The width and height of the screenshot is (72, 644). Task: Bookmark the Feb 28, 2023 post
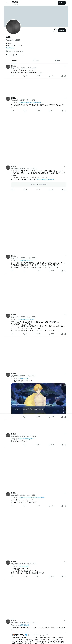[x=62, y=76]
